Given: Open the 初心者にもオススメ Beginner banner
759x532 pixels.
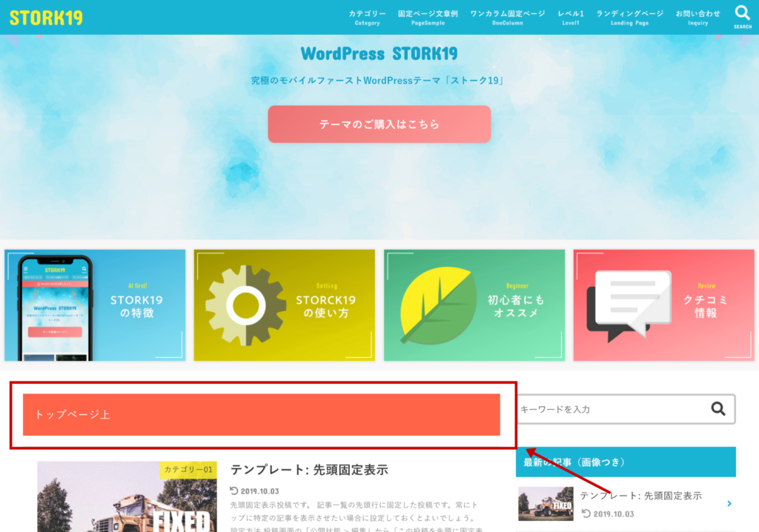Looking at the screenshot, I should point(474,305).
